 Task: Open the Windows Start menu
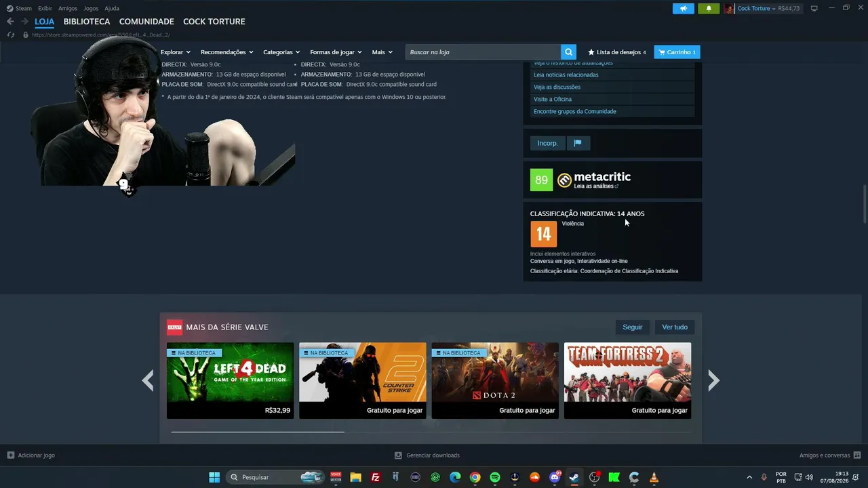pos(214,477)
